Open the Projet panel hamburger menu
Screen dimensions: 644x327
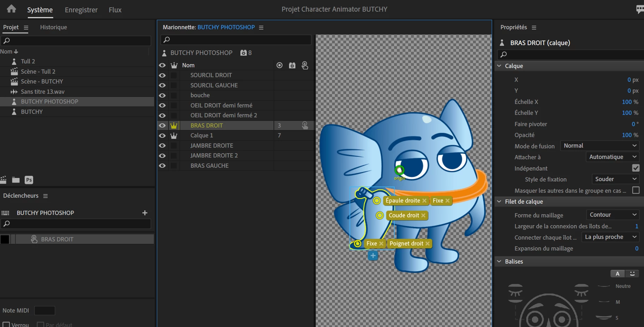pyautogui.click(x=26, y=27)
